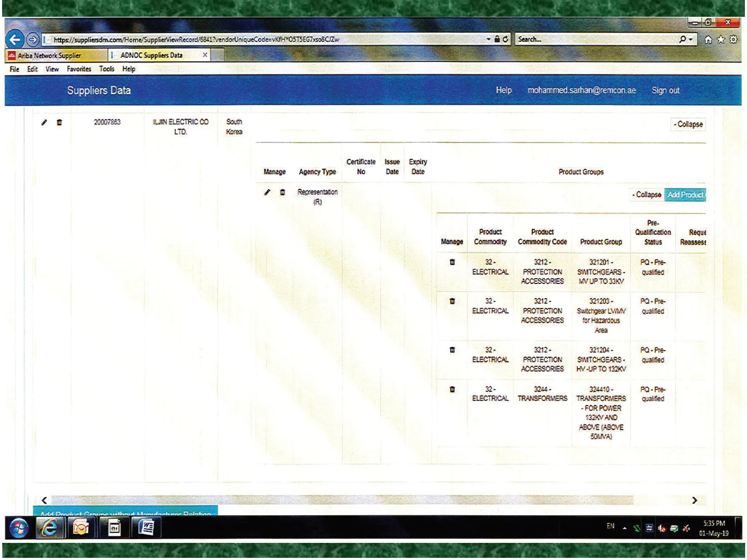Open the browser favorites star icon
The height and width of the screenshot is (560, 747).
[721, 40]
